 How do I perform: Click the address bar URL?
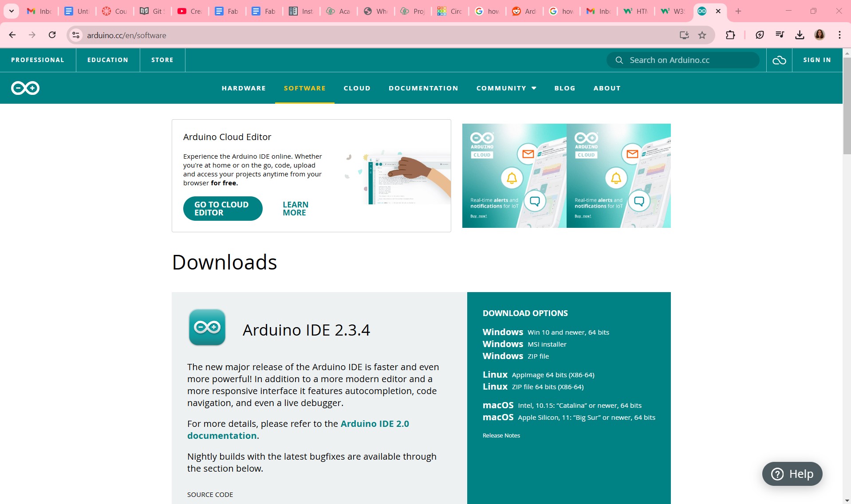(x=126, y=35)
